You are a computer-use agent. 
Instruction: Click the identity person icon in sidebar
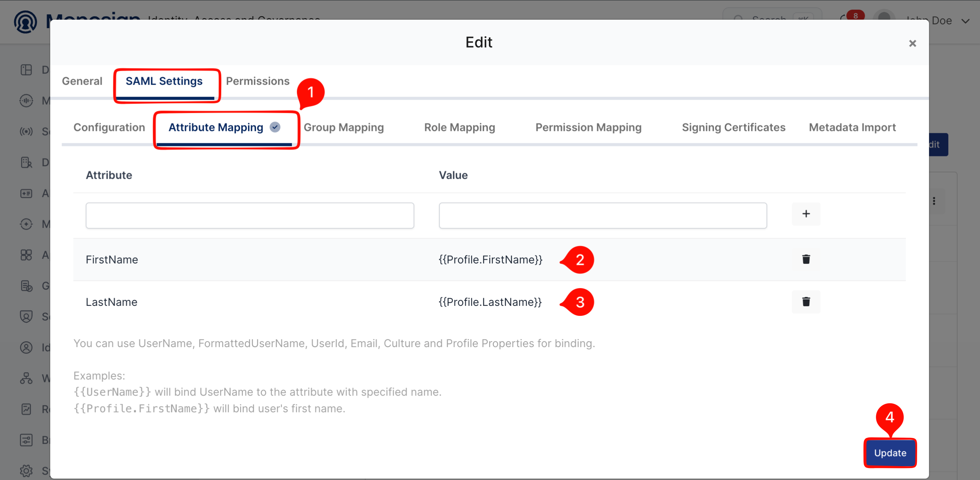[x=26, y=347]
